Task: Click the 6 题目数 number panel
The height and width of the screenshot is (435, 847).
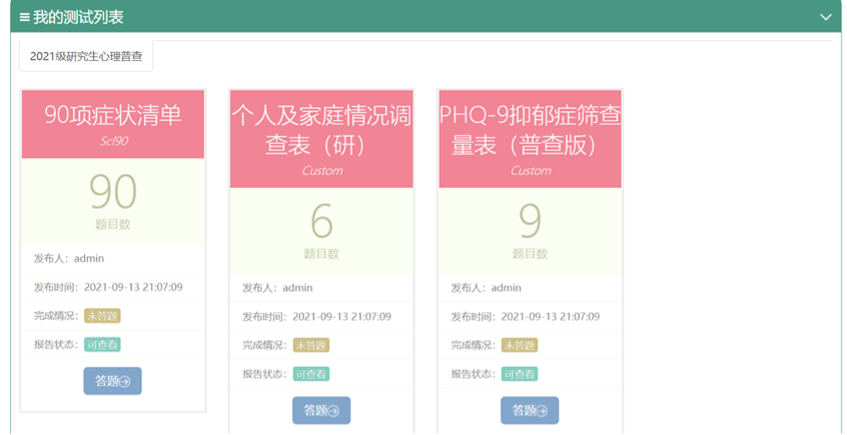Action: (321, 229)
